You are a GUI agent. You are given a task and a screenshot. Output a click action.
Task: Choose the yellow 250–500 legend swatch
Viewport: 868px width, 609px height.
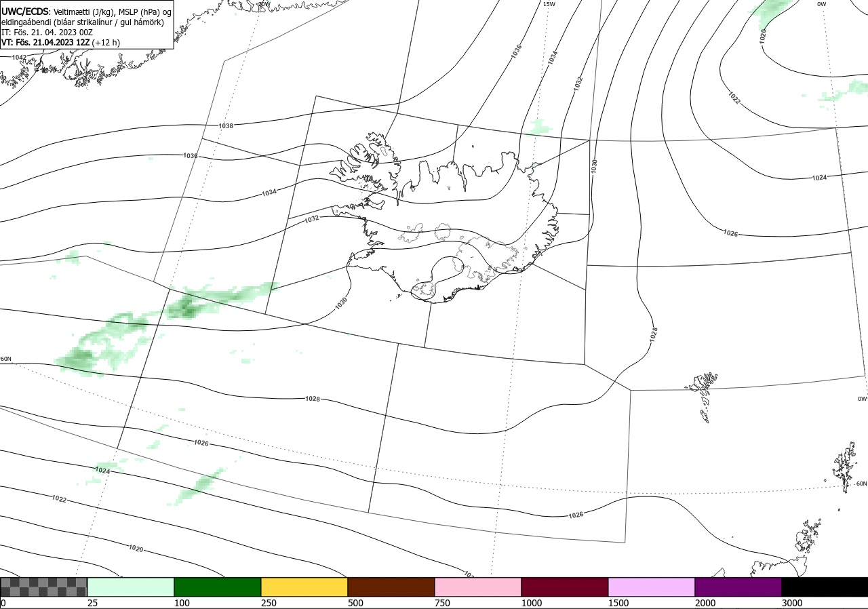pos(304,587)
